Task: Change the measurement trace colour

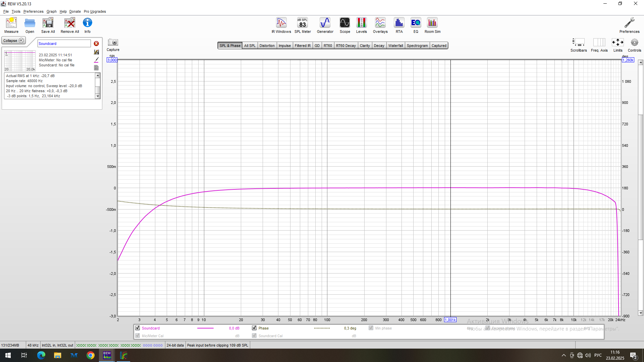Action: pos(96,60)
